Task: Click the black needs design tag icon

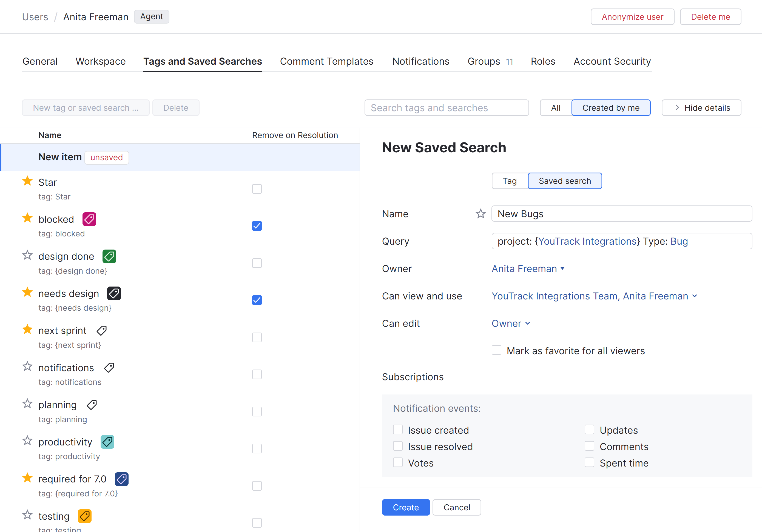Action: tap(114, 293)
